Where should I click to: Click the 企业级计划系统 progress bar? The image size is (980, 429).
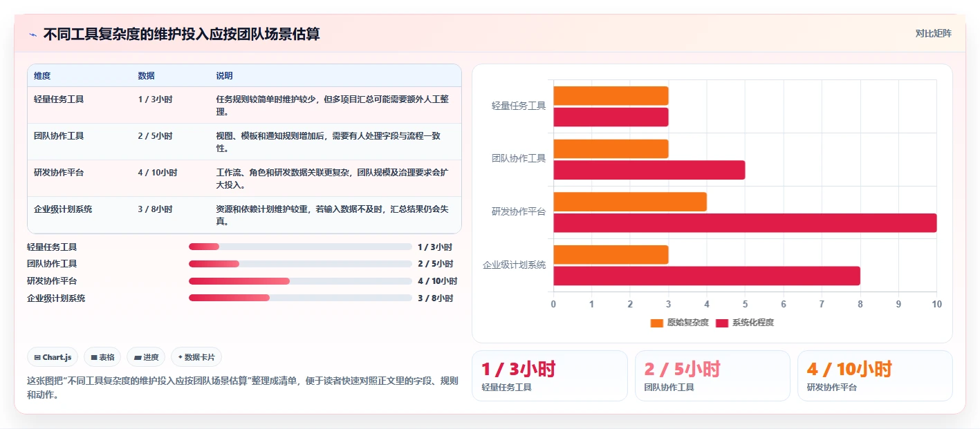click(300, 298)
